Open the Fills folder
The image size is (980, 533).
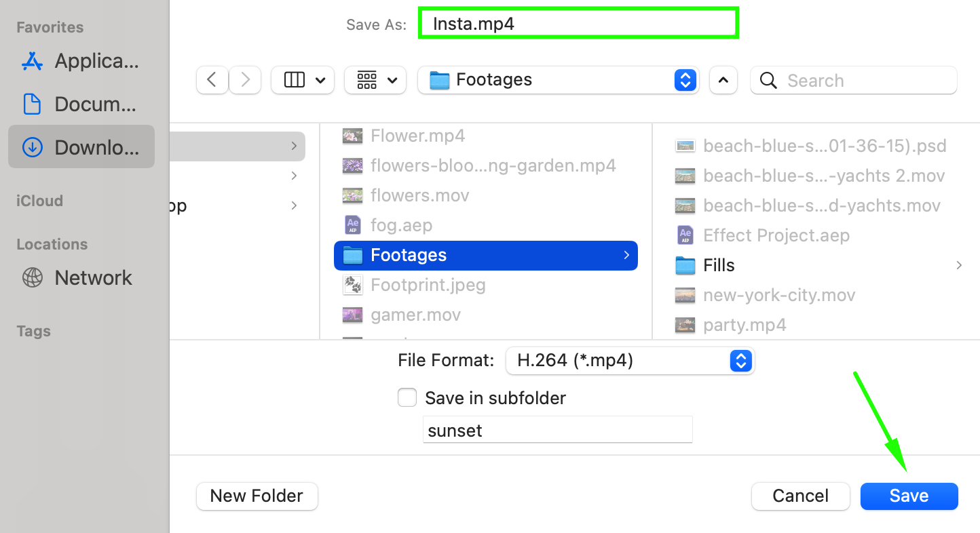click(719, 265)
